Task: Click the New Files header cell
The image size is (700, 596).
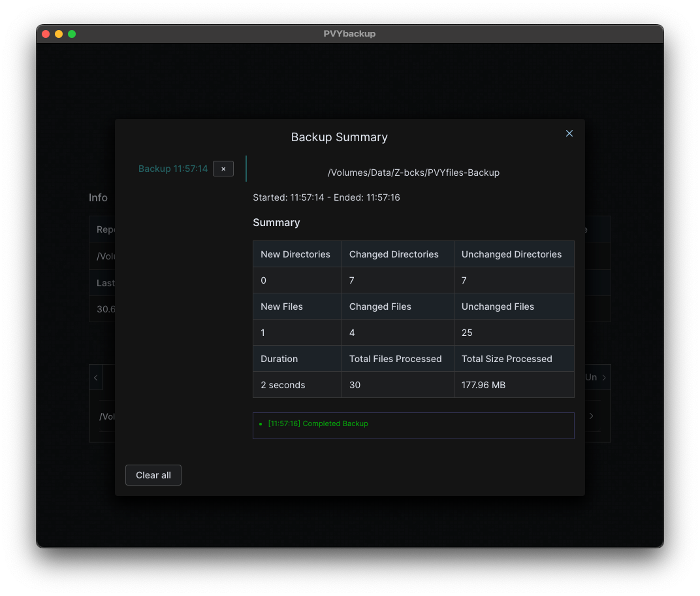Action: click(x=297, y=306)
